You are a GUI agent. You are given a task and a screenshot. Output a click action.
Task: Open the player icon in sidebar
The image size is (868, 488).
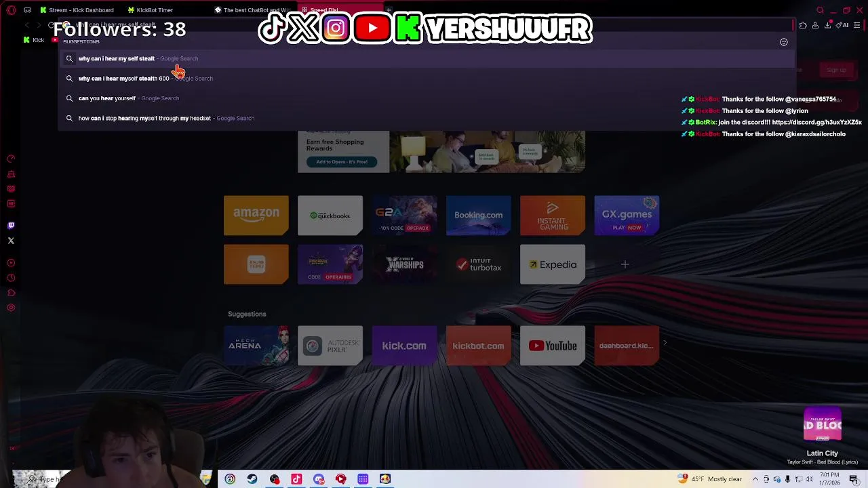(x=11, y=263)
